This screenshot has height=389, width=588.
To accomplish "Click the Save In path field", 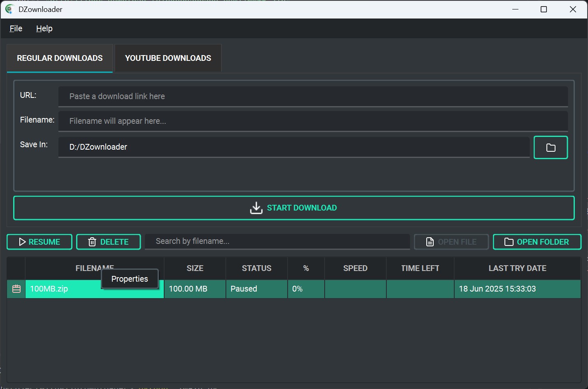I will pos(294,147).
